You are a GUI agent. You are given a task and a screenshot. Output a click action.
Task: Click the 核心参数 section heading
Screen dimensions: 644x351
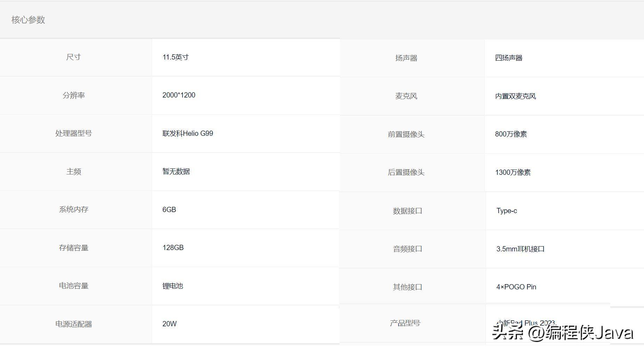[28, 20]
